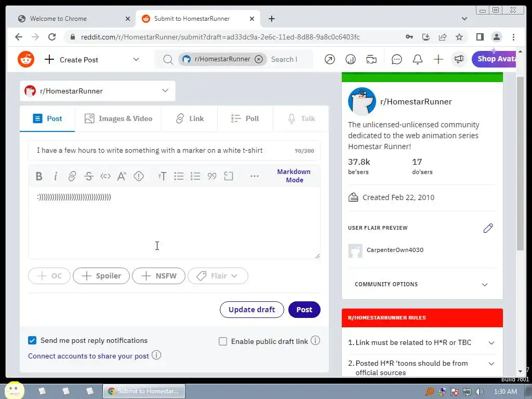The image size is (532, 399).
Task: Switch to Images & Video tab
Action: (118, 118)
